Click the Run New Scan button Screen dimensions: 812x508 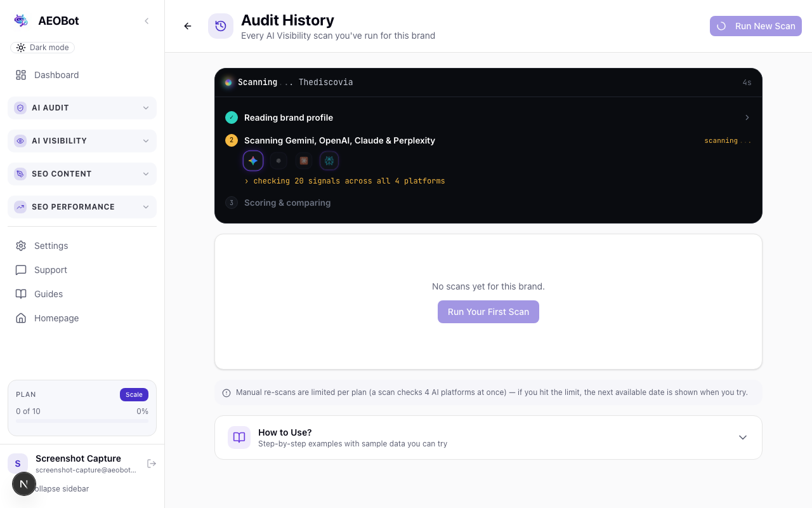coord(756,26)
